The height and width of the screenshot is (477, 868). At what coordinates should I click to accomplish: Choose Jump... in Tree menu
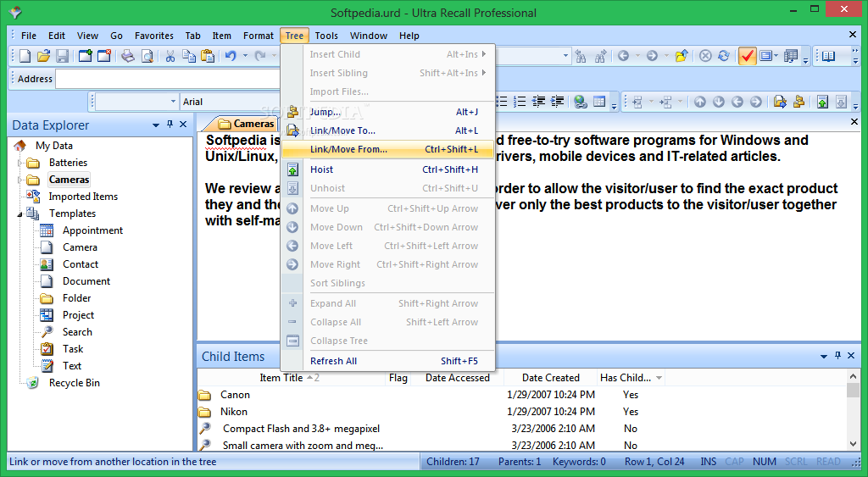(x=388, y=112)
